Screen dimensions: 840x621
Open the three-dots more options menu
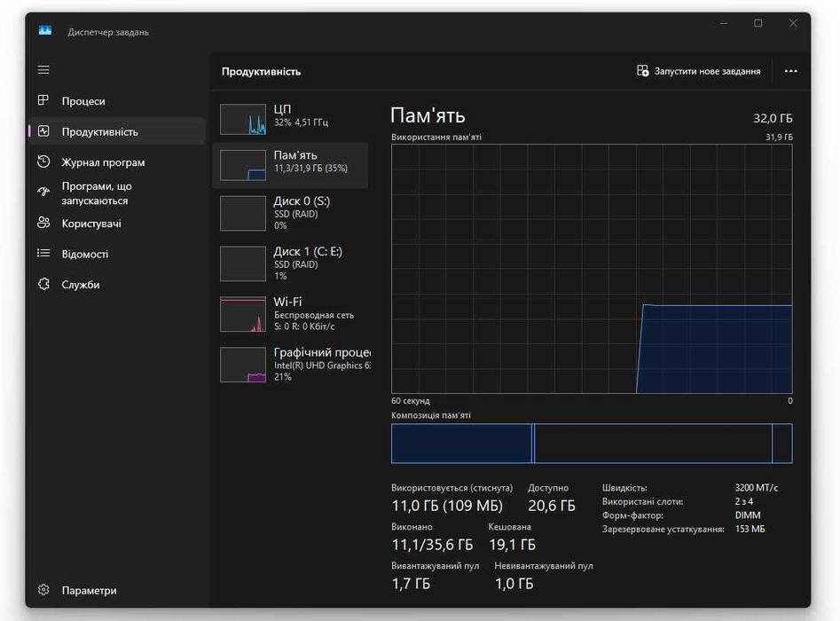pyautogui.click(x=790, y=71)
